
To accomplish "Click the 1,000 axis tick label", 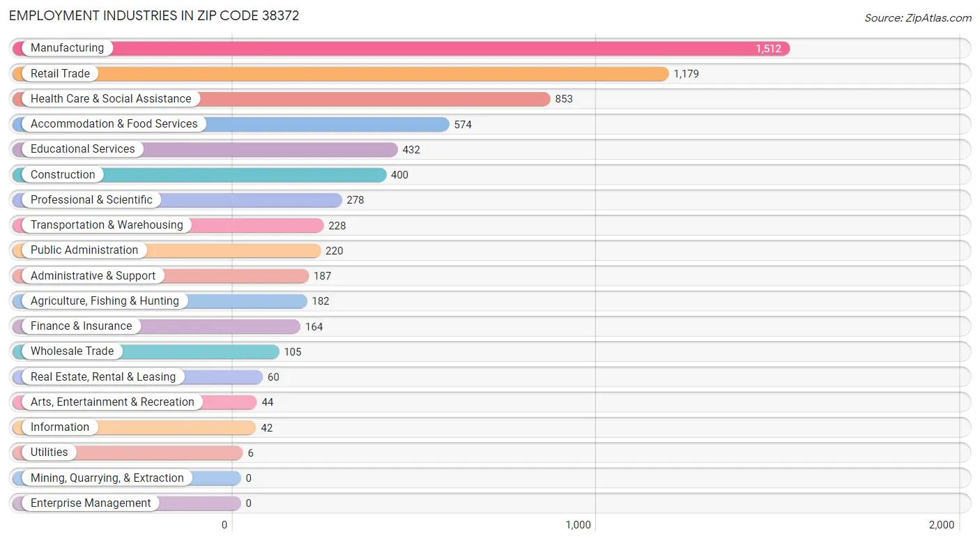I will (x=579, y=525).
